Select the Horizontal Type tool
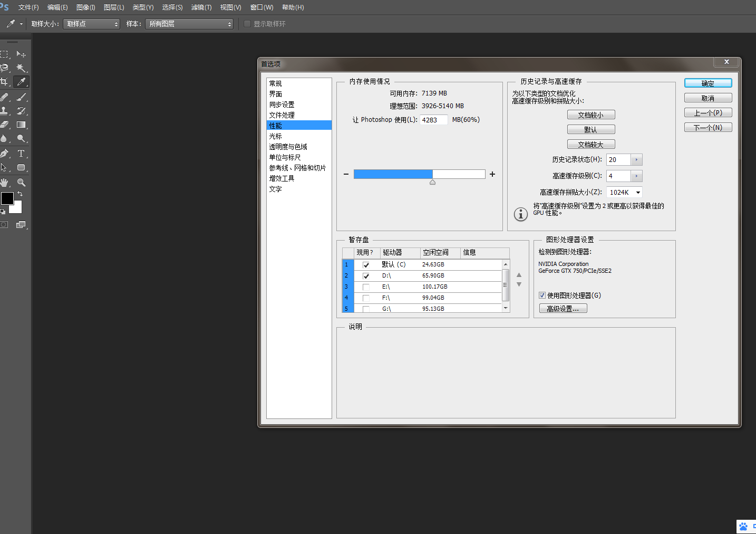 coord(21,154)
